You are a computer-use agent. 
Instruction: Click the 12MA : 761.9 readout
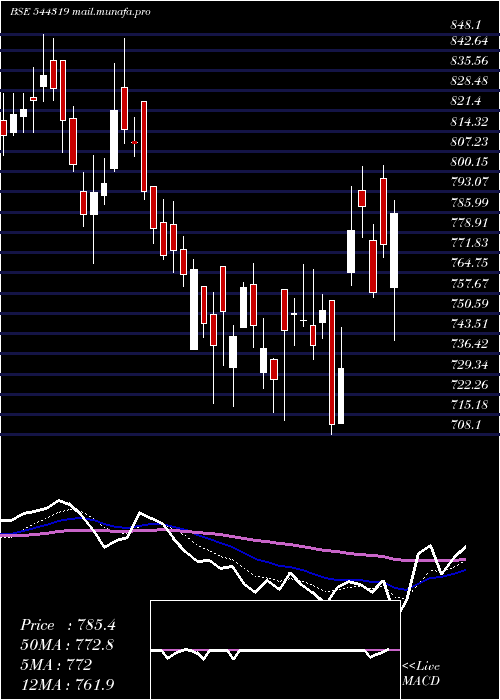[68, 683]
